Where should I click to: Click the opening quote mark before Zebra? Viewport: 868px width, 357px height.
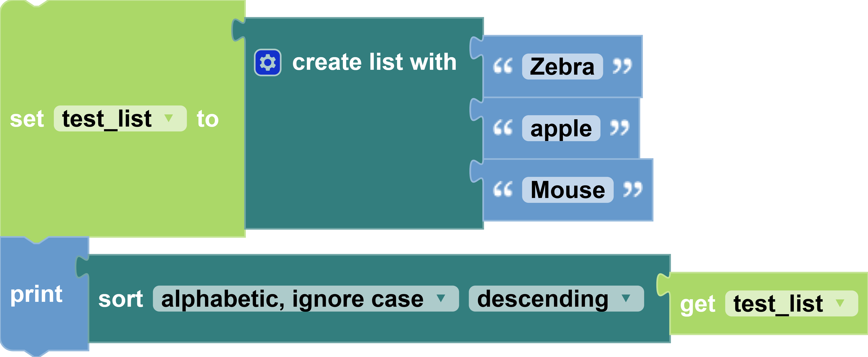(x=502, y=66)
